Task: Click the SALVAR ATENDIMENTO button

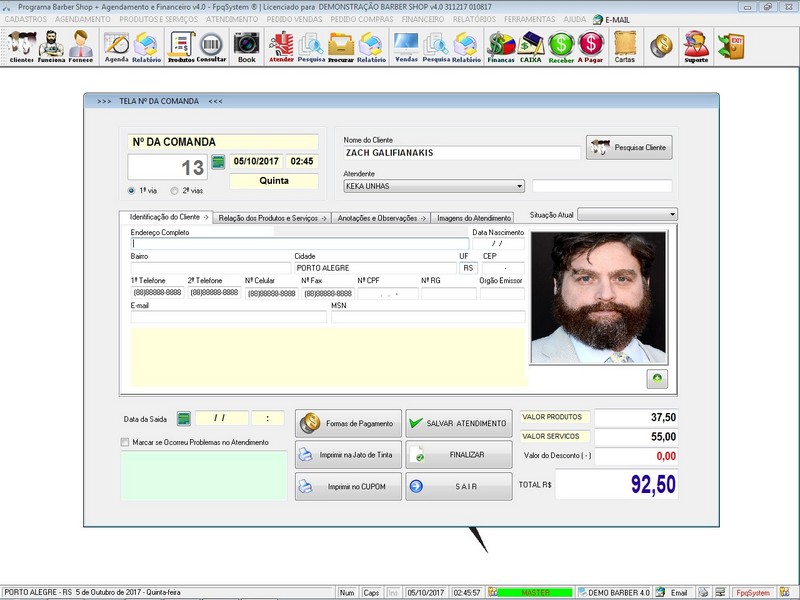Action: [459, 423]
